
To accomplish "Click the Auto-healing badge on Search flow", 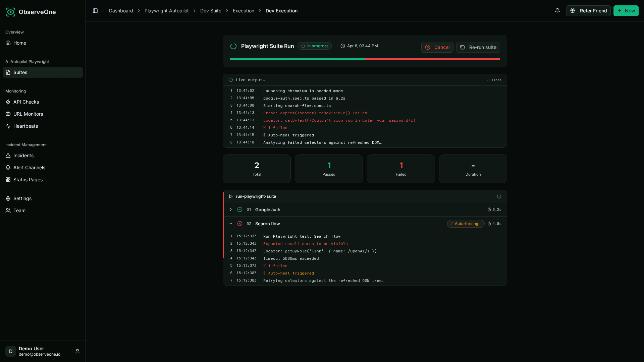I will 466,224.
